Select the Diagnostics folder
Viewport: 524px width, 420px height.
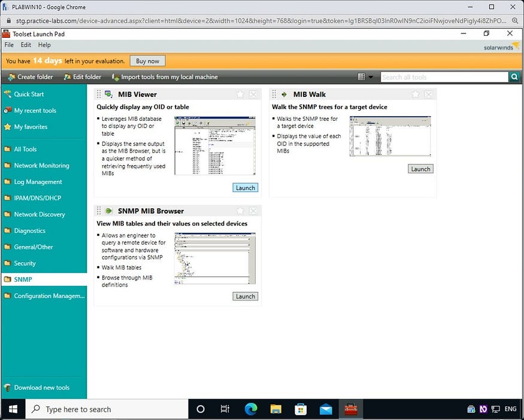[29, 231]
